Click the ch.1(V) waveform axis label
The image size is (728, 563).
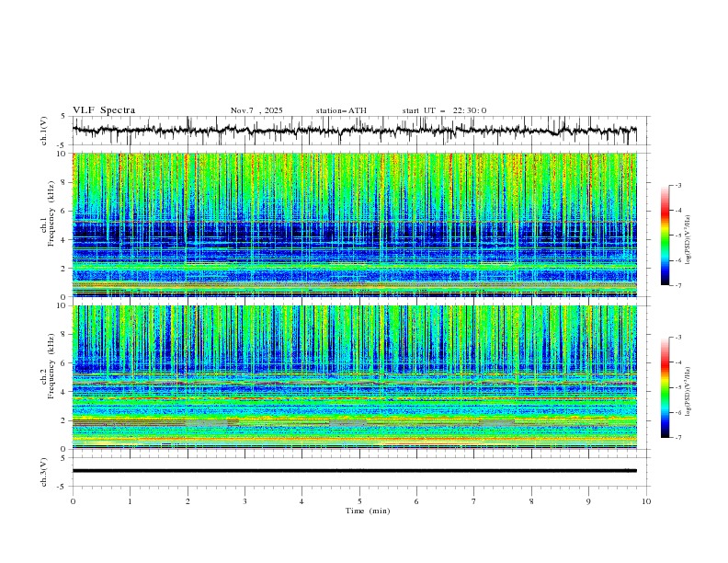(45, 131)
